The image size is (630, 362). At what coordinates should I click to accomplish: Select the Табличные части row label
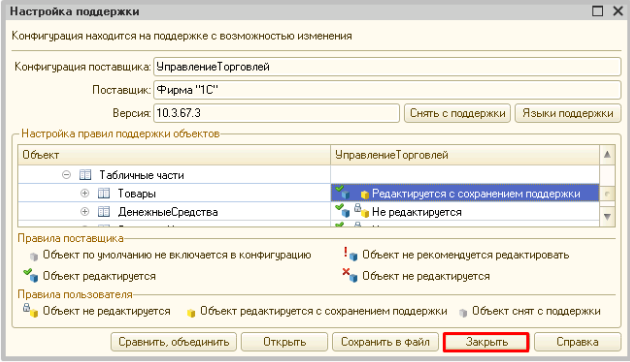[142, 175]
